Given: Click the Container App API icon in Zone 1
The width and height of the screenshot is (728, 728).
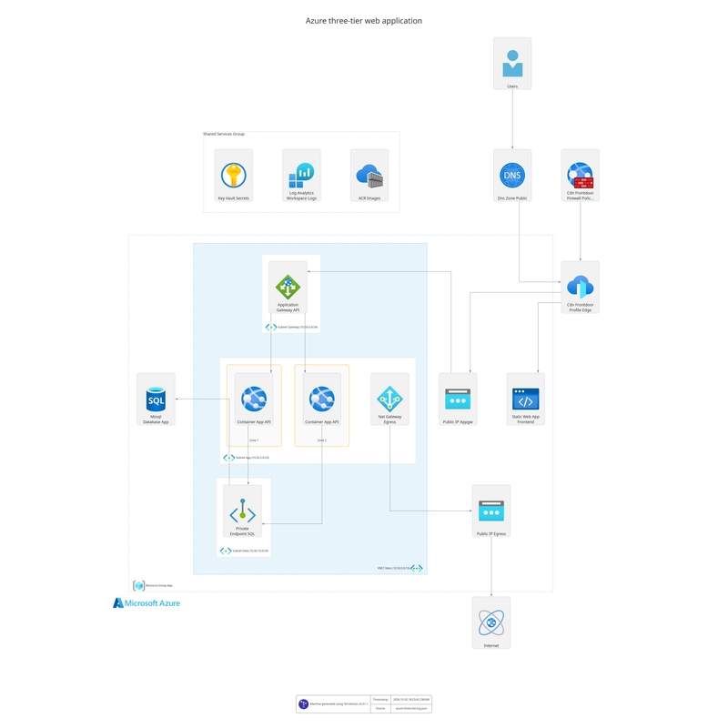Looking at the screenshot, I should (254, 399).
